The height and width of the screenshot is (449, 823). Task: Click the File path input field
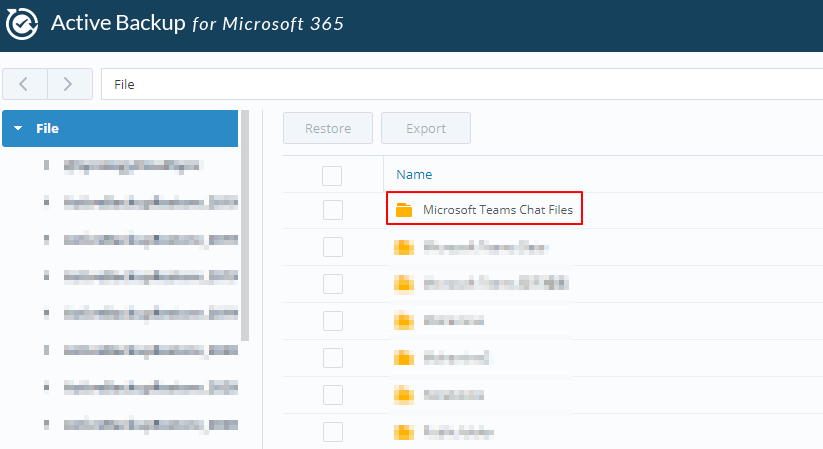click(x=460, y=84)
